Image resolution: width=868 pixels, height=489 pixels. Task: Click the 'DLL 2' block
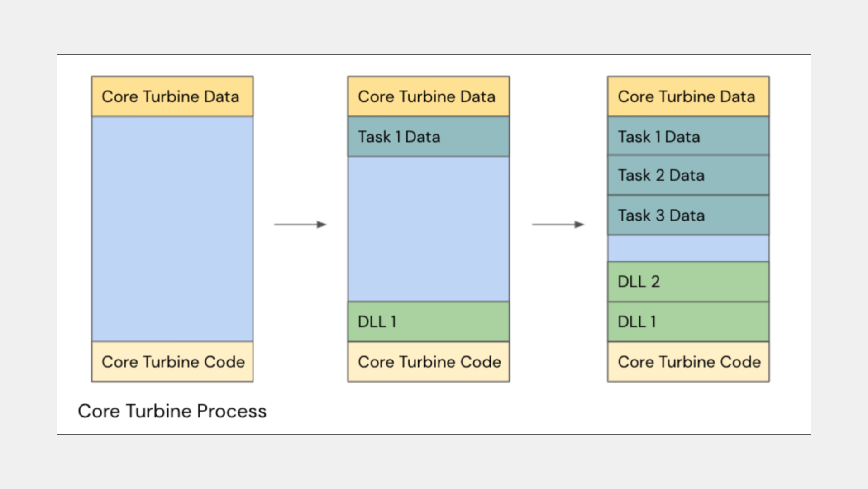pyautogui.click(x=688, y=282)
